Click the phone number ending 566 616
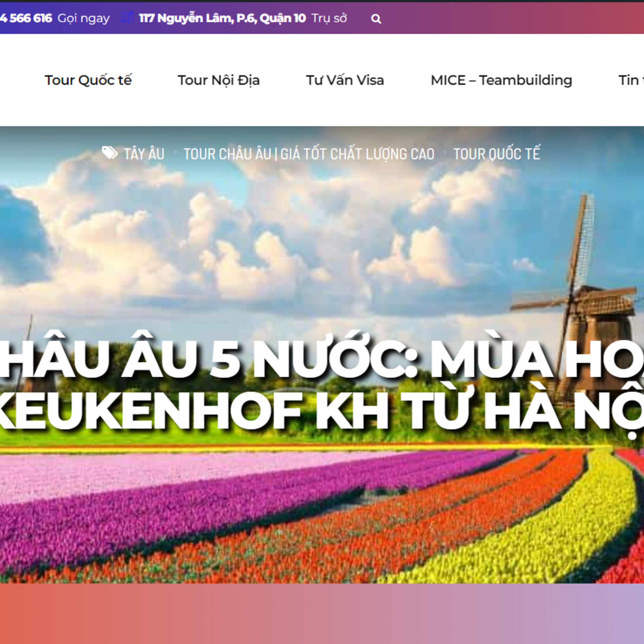 [x=26, y=18]
